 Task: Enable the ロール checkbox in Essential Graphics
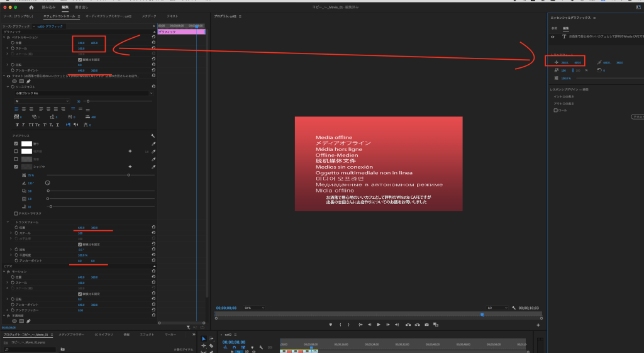coord(555,110)
